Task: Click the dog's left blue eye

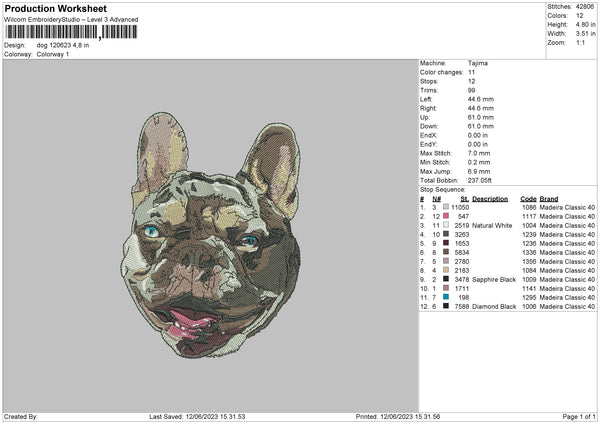Action: [150, 231]
